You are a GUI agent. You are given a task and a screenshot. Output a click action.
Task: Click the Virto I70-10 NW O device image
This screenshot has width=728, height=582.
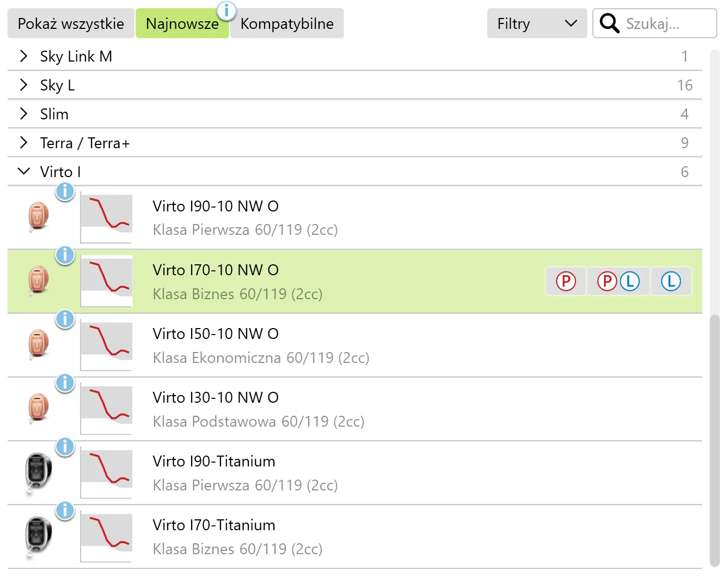(38, 281)
